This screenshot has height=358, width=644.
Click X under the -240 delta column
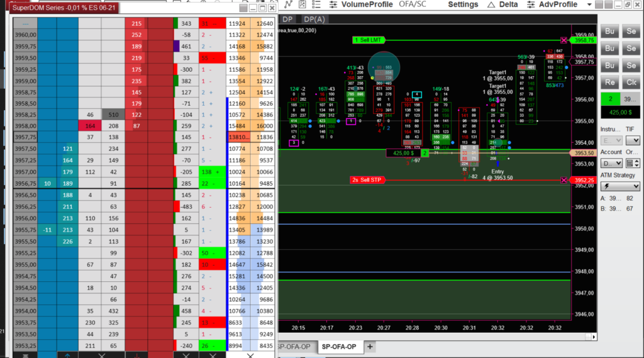(x=186, y=355)
